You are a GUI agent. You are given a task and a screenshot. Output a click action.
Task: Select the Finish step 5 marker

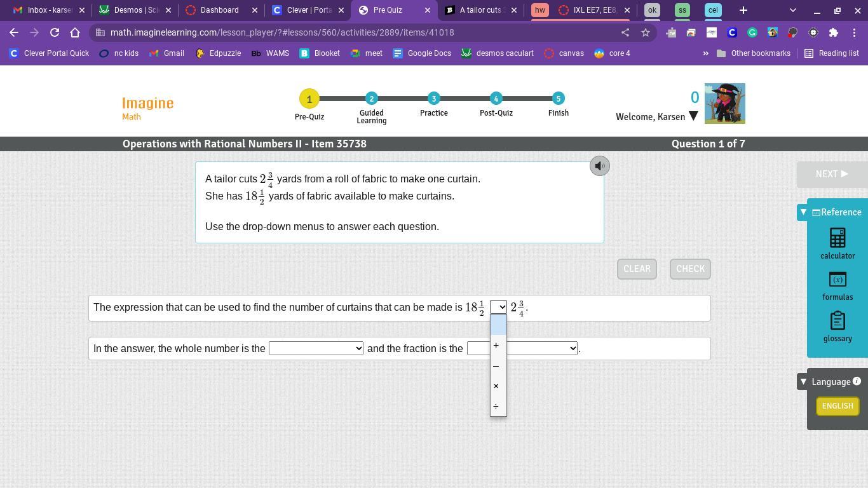559,98
